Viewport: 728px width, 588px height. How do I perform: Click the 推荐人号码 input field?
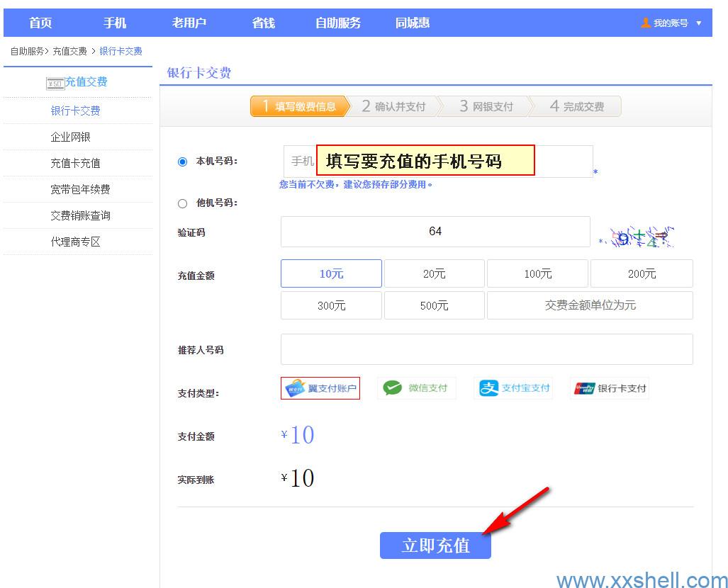pyautogui.click(x=486, y=349)
